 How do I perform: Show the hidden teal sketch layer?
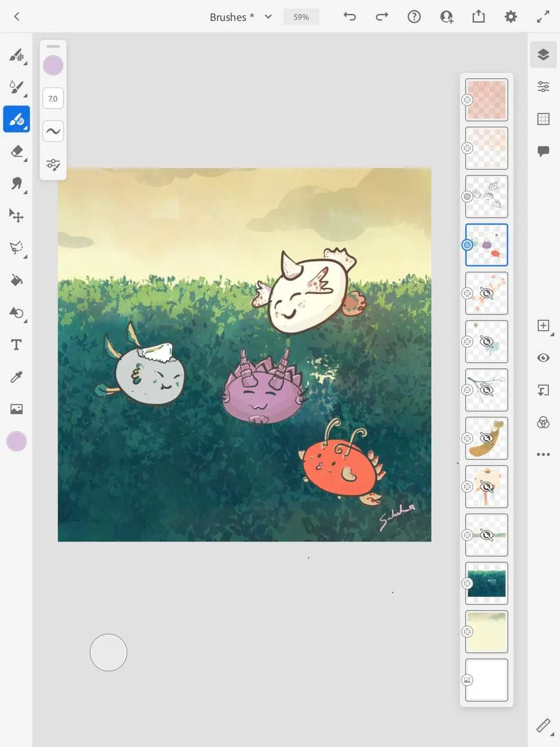(x=487, y=341)
